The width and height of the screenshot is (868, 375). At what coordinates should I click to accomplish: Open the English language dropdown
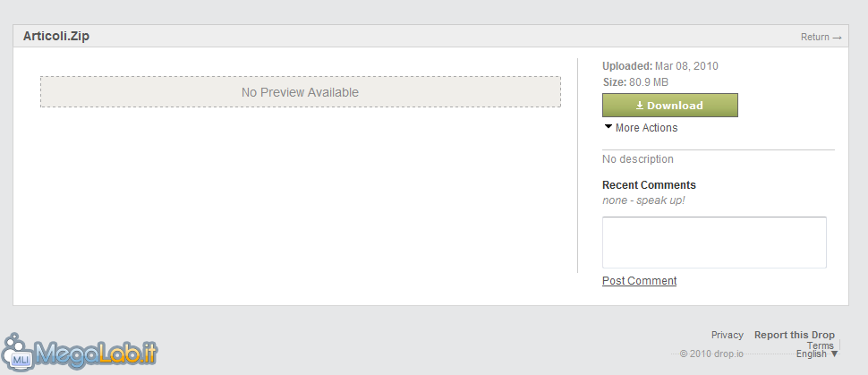click(x=817, y=354)
